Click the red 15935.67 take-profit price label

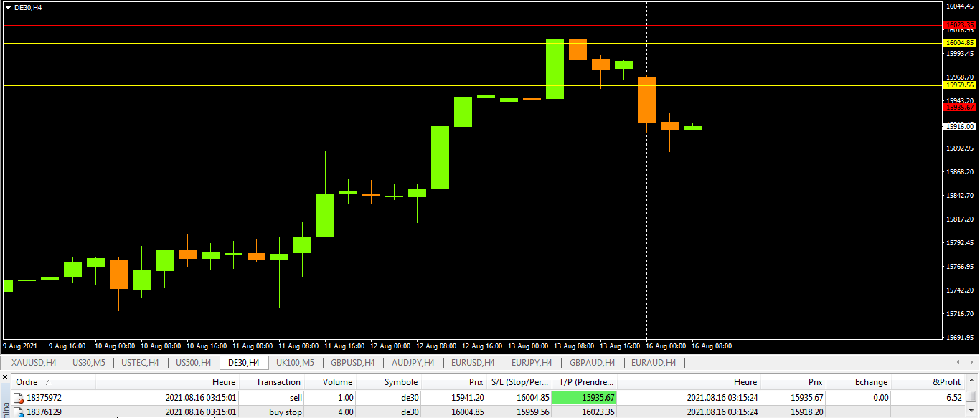point(960,108)
